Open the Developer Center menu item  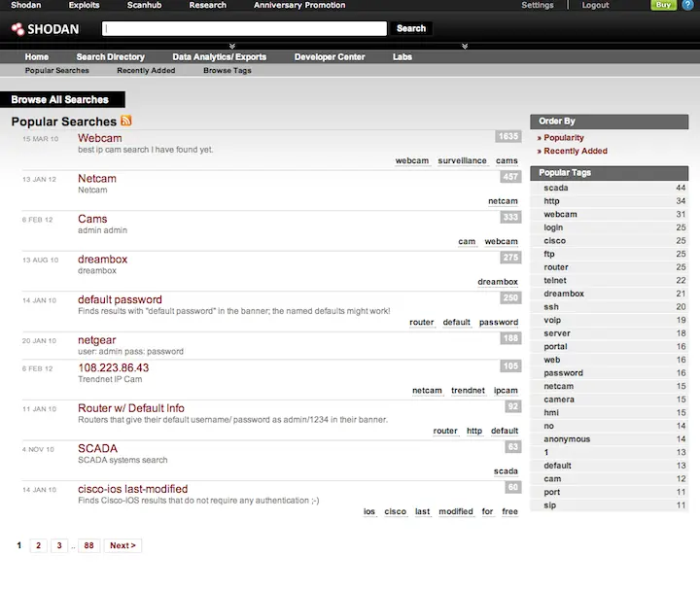click(x=330, y=57)
